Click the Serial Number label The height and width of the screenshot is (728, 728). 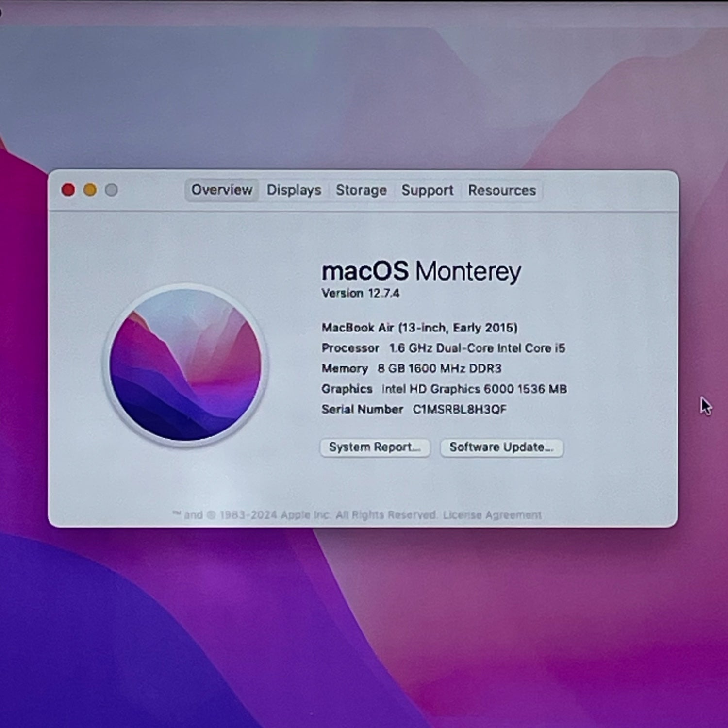click(363, 410)
